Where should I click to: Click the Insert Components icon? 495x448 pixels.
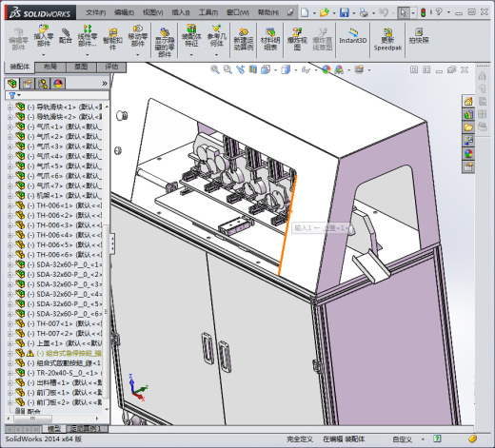point(44,35)
